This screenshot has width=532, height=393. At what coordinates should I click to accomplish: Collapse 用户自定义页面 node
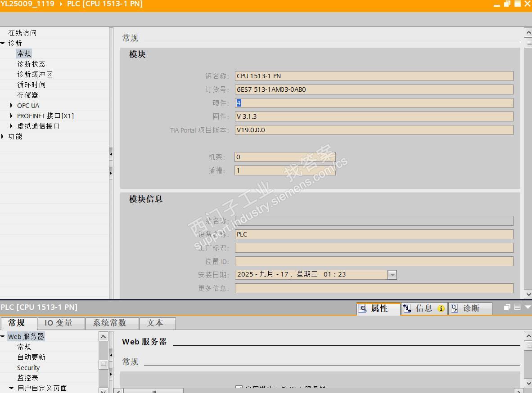[x=11, y=388]
